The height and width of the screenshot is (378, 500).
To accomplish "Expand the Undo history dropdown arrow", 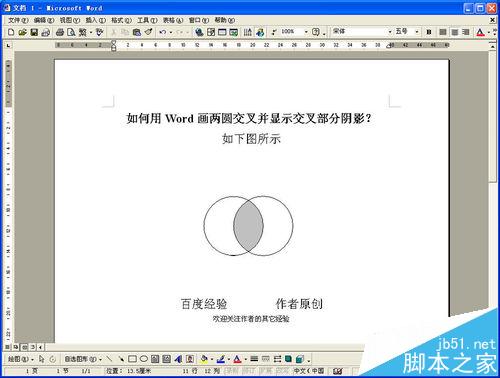I will (x=171, y=32).
